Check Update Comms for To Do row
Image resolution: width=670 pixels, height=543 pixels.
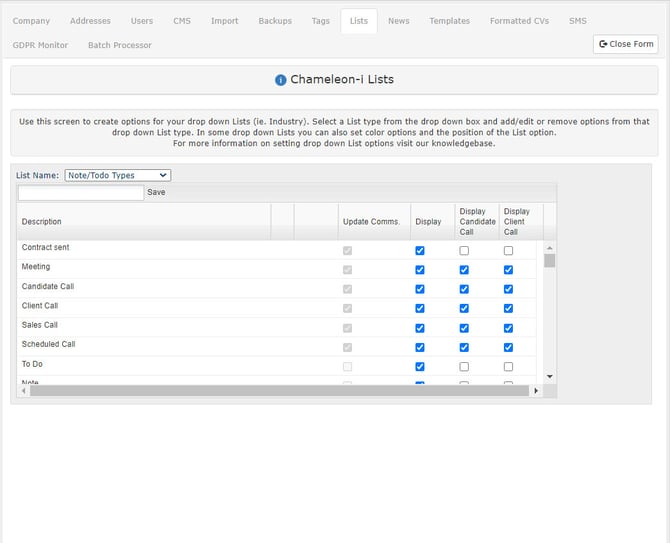point(347,367)
